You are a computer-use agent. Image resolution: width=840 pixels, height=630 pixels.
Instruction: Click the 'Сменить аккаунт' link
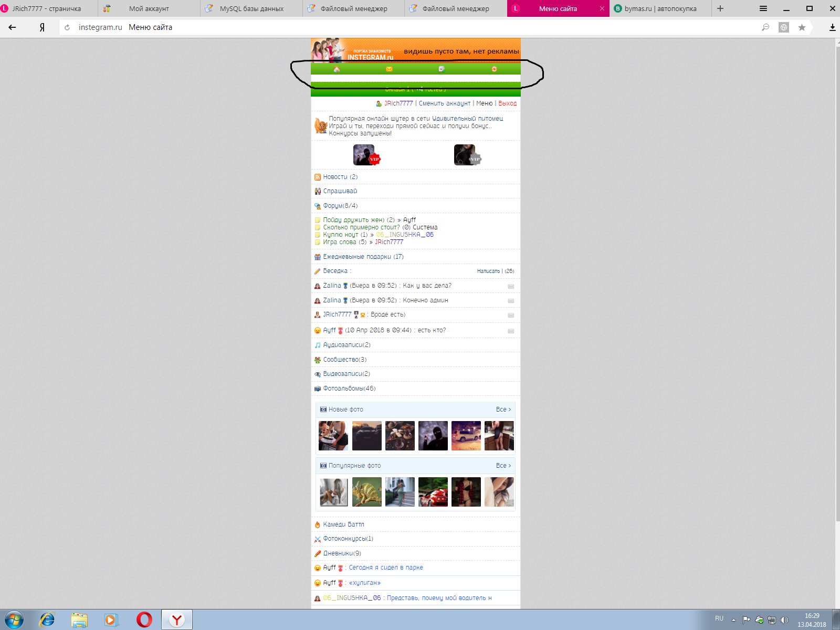point(444,103)
